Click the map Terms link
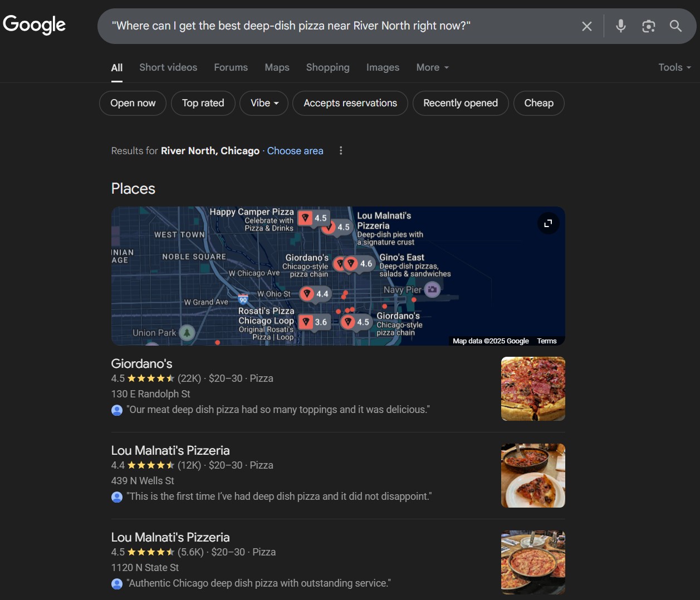700x600 pixels. point(547,341)
